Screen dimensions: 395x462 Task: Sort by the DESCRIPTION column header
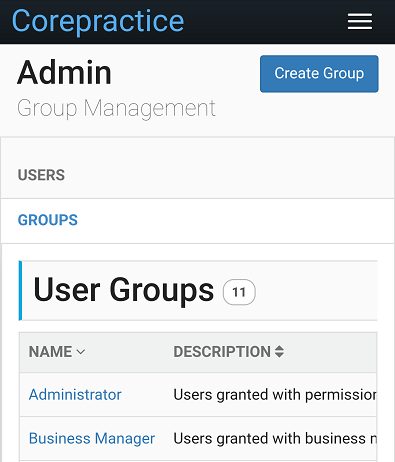tap(229, 352)
